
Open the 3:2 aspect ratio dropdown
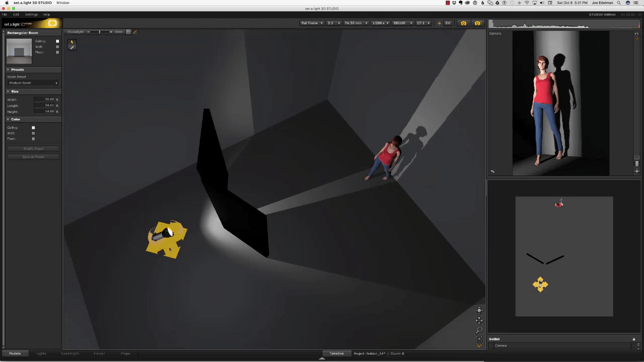333,23
